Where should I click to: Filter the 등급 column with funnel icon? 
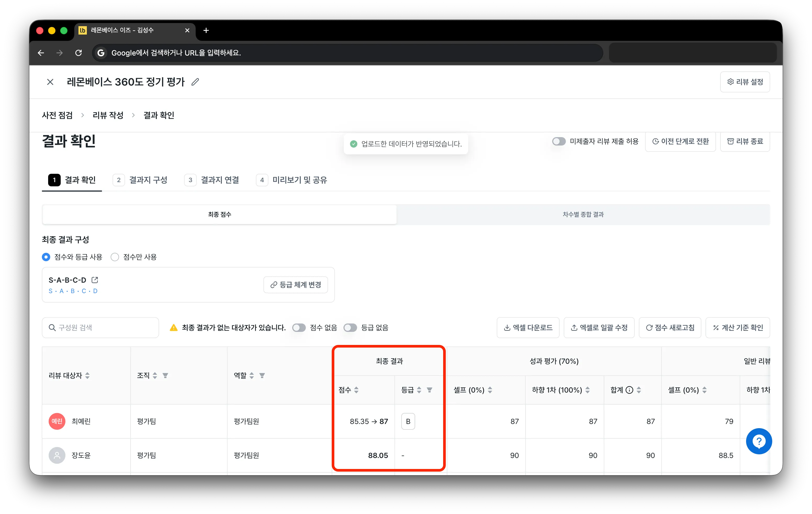point(430,390)
